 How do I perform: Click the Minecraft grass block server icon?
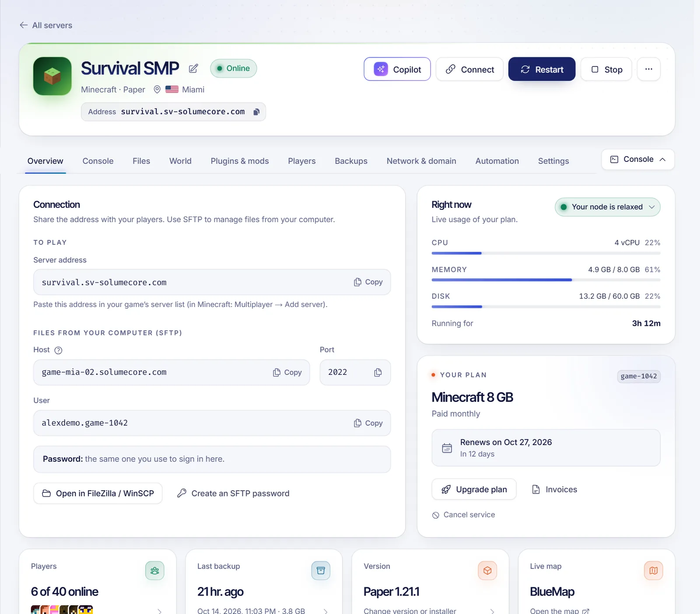pos(52,76)
